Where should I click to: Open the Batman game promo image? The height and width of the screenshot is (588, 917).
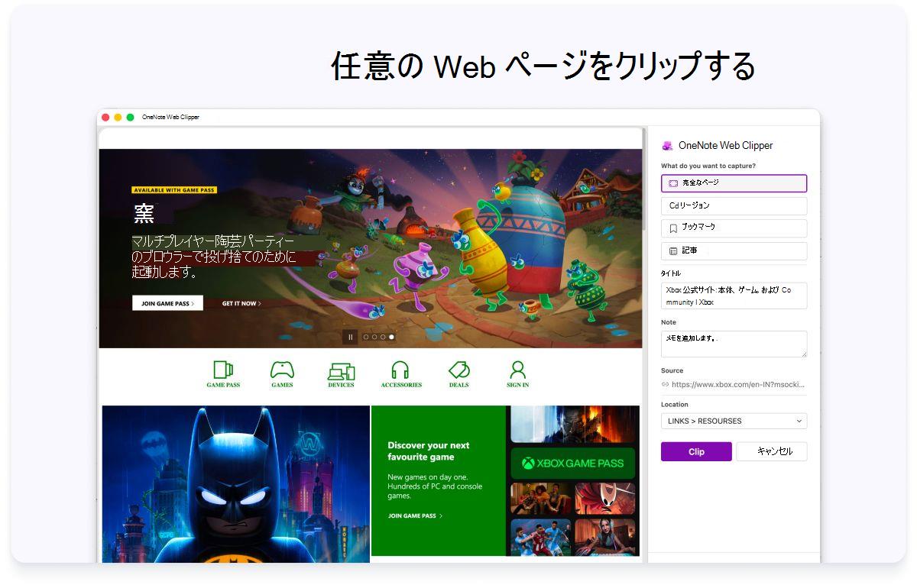click(235, 484)
